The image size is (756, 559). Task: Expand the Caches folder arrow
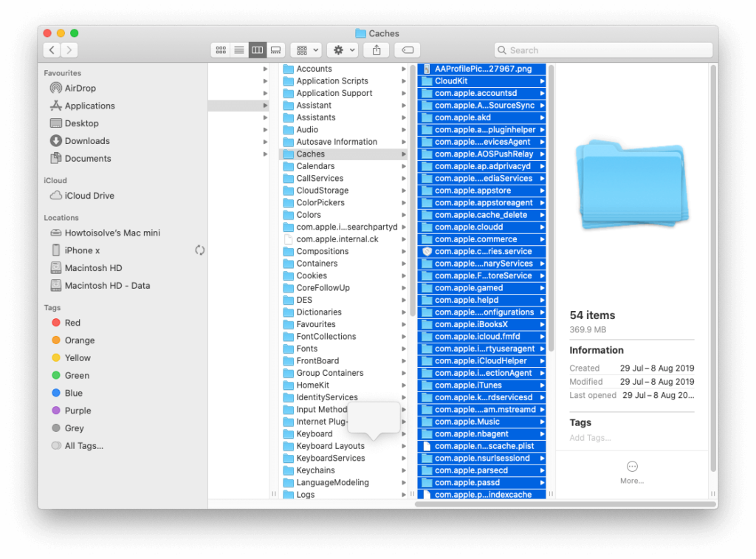pos(404,154)
